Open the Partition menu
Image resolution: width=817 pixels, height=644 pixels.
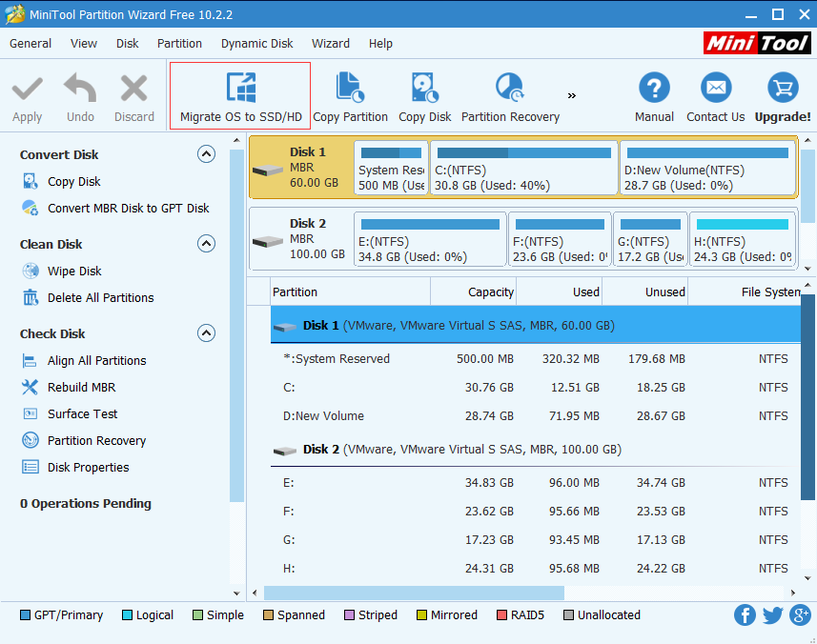click(179, 44)
